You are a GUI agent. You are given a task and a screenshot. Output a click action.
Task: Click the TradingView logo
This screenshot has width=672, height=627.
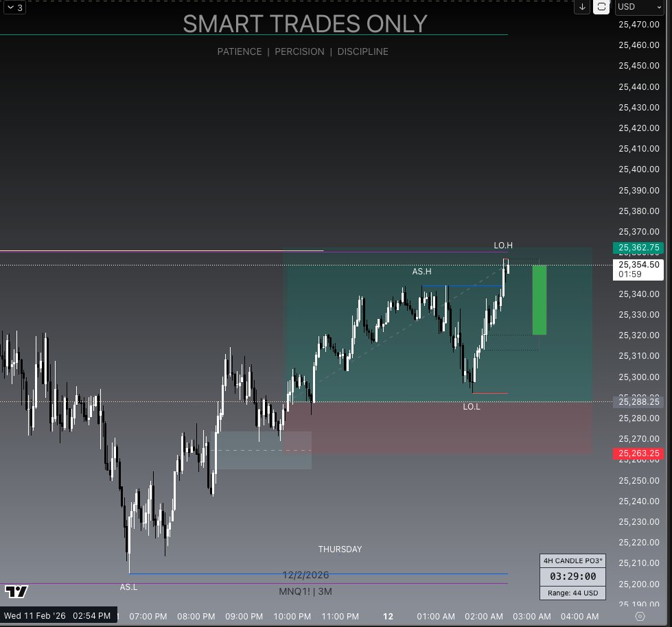click(16, 591)
